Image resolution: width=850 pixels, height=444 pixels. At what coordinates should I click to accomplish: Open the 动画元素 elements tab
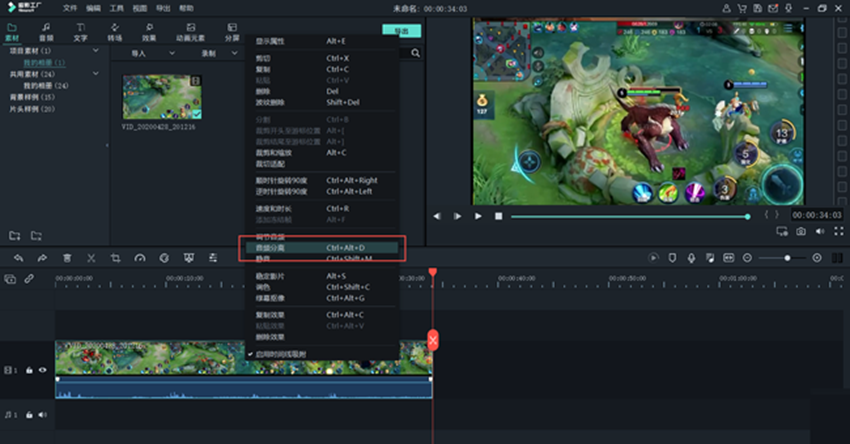[x=190, y=32]
